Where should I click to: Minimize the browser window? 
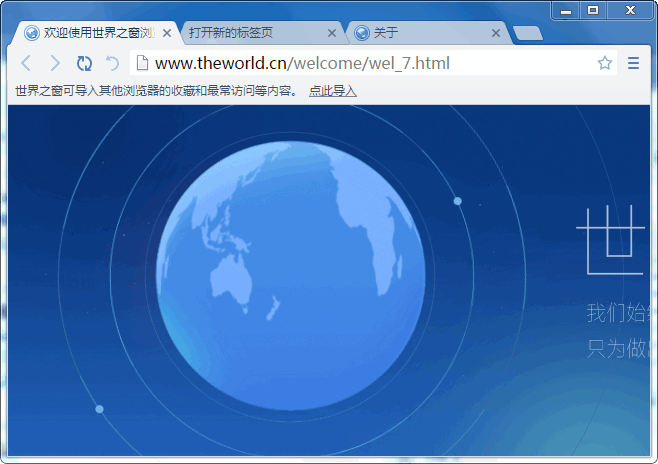(x=566, y=10)
